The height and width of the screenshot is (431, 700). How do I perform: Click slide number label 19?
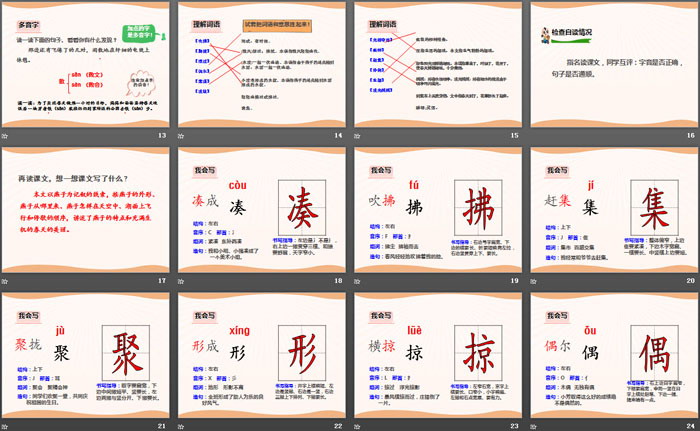[x=515, y=281]
